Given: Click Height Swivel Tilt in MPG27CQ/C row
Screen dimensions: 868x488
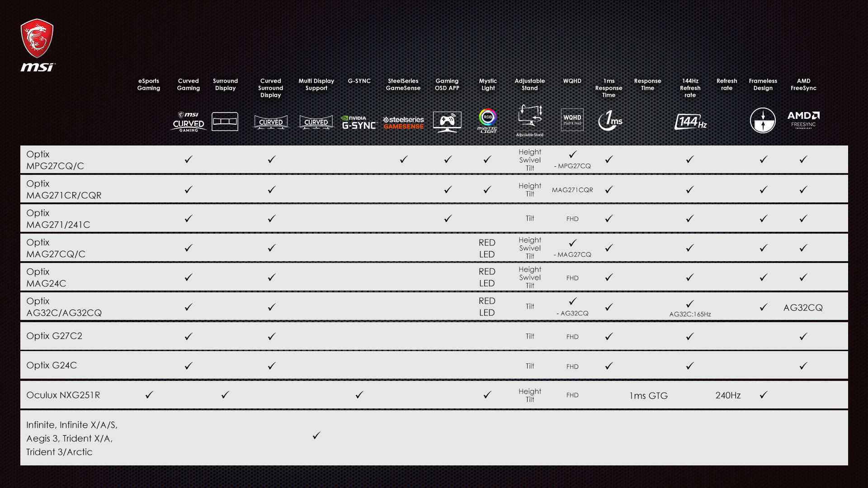Looking at the screenshot, I should [530, 160].
